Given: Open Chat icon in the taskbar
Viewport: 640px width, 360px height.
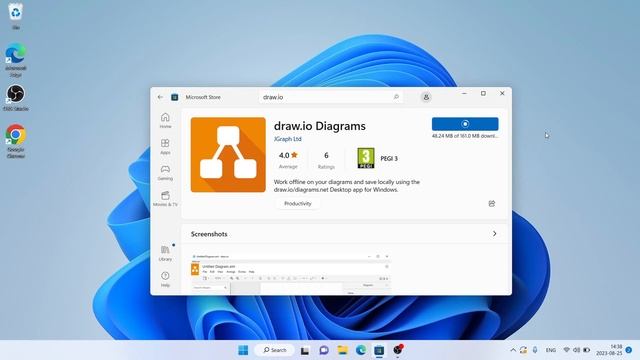Looking at the screenshot, I should (x=324, y=350).
